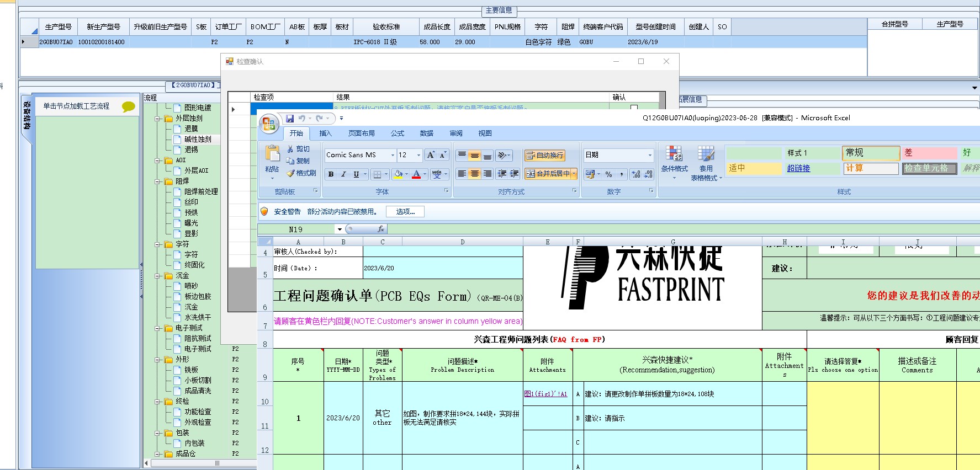Viewport: 980px width, 470px height.
Task: Open the 图1(fig1) attachment link
Action: coord(545,394)
